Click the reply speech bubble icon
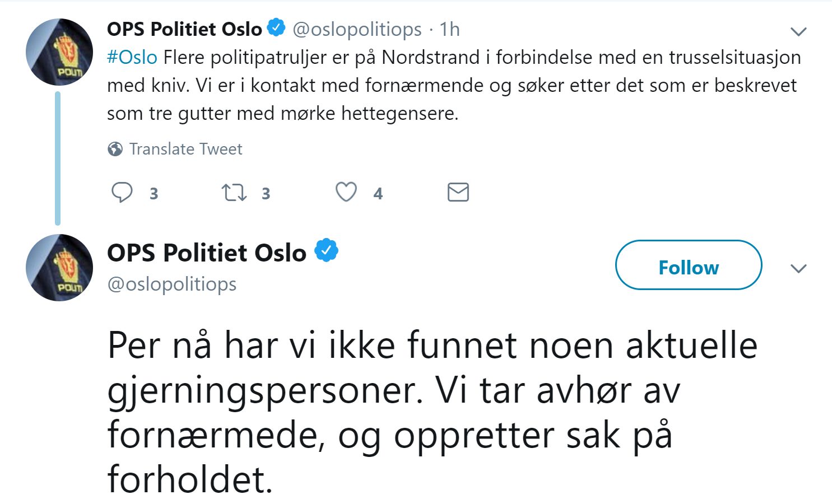Screen dimensions: 832x504 pyautogui.click(x=122, y=193)
